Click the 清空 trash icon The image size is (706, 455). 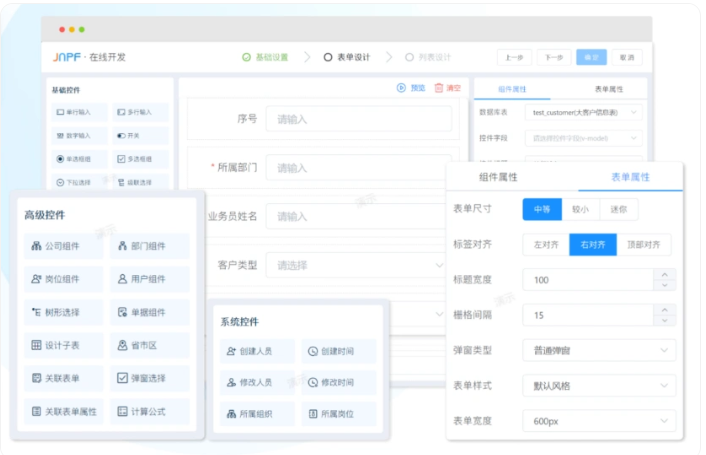pos(438,88)
